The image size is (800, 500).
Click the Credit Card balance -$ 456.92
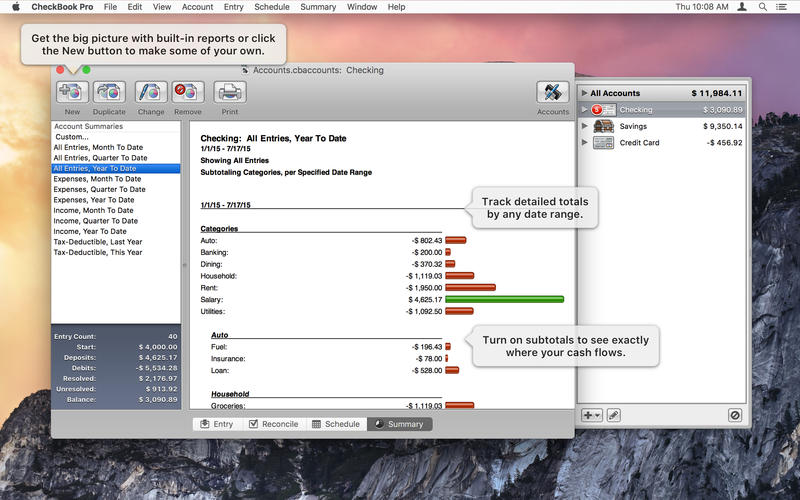[x=724, y=143]
